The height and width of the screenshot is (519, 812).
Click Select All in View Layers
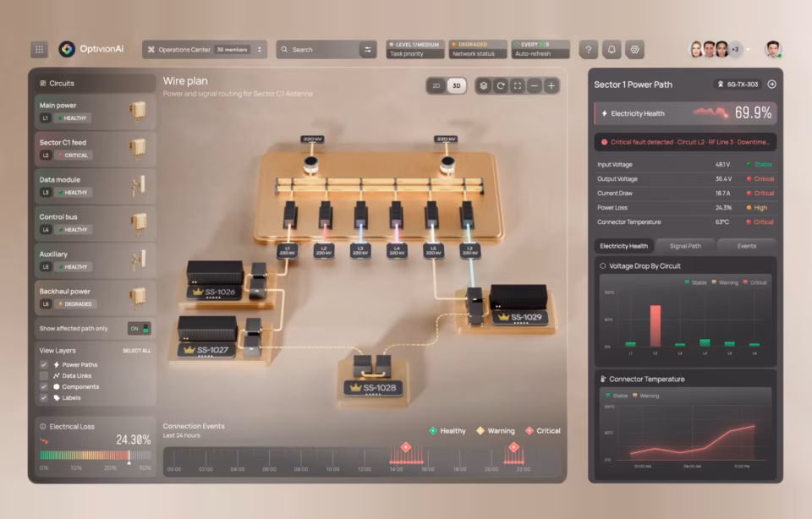tap(137, 351)
